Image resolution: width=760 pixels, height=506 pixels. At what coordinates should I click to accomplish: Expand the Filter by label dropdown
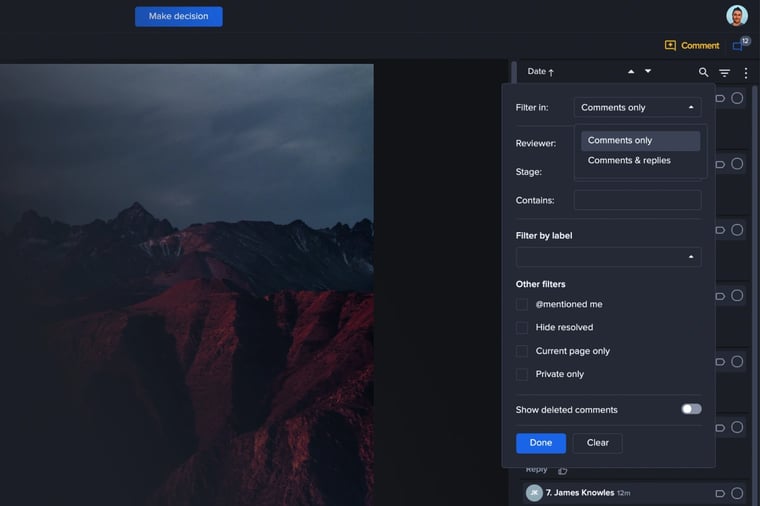(608, 257)
